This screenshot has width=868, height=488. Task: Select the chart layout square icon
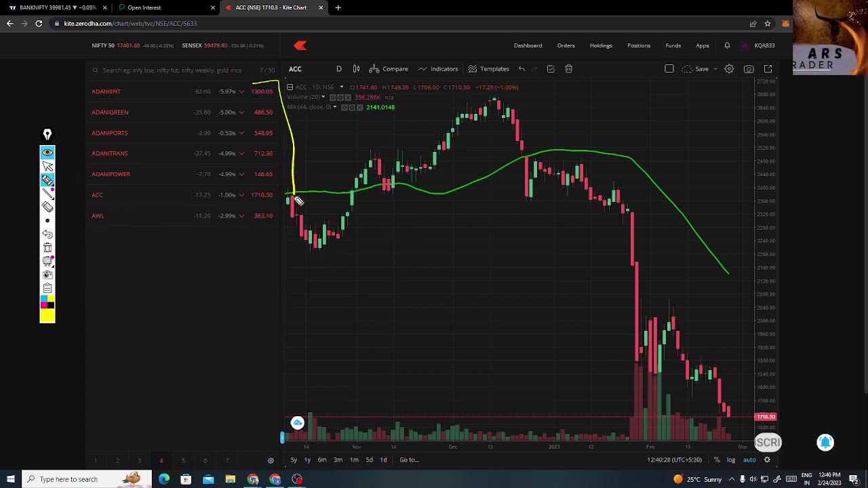pos(669,68)
